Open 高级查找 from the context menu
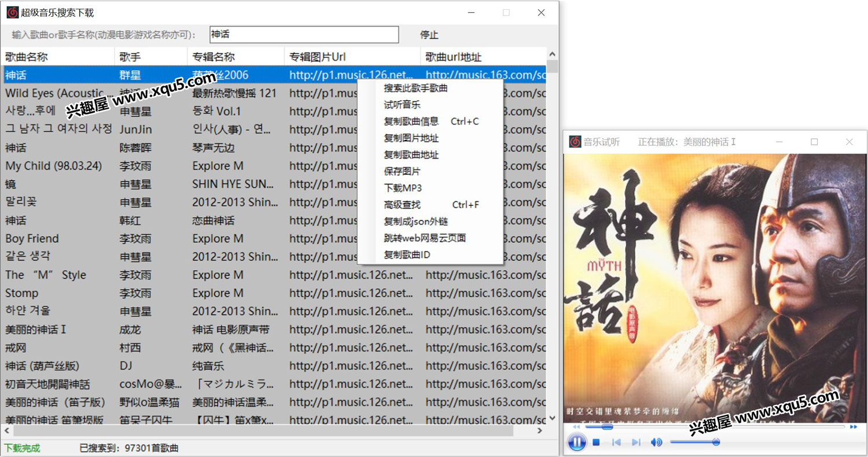868x457 pixels. coord(402,205)
